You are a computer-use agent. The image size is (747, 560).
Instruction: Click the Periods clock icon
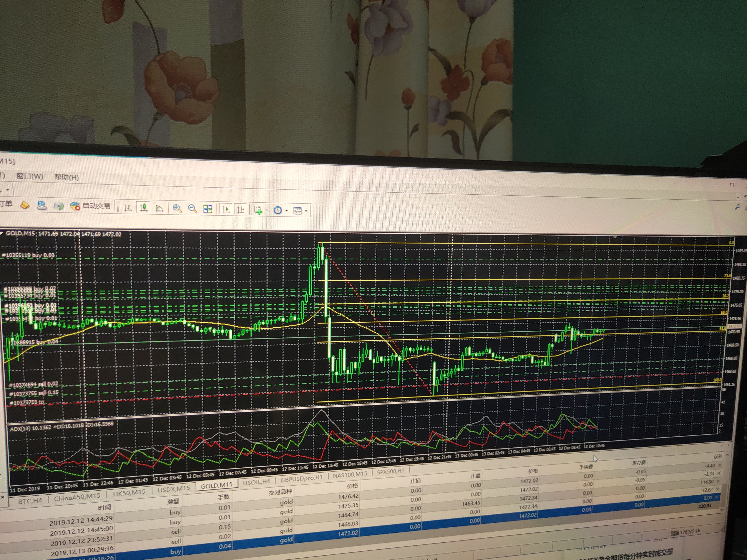point(278,211)
